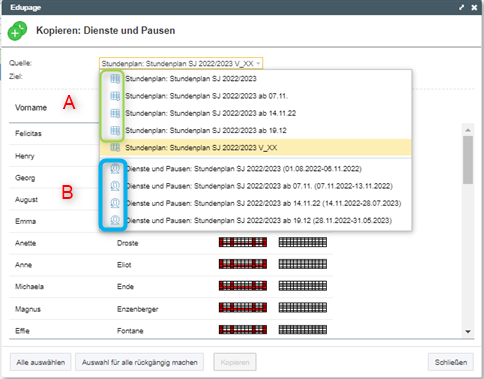Click black target grid in Magnus Enzenberger row
484x379 pixels.
(303, 308)
